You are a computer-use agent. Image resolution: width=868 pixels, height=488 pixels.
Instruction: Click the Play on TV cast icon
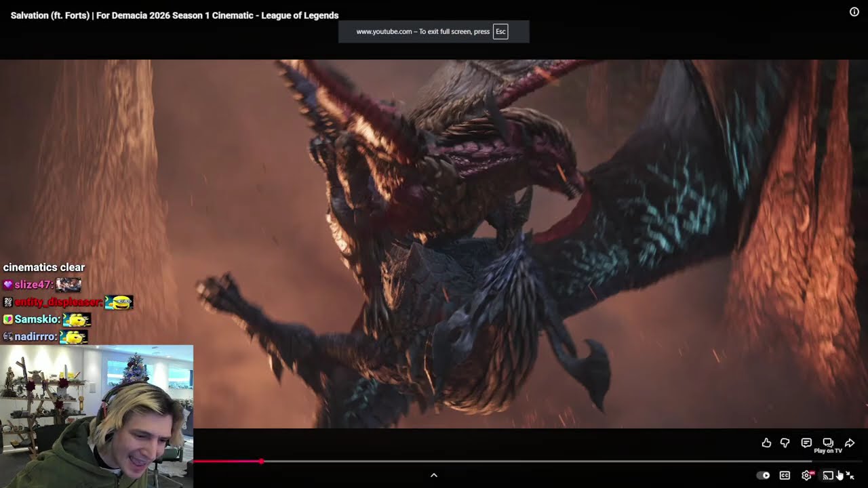828,475
